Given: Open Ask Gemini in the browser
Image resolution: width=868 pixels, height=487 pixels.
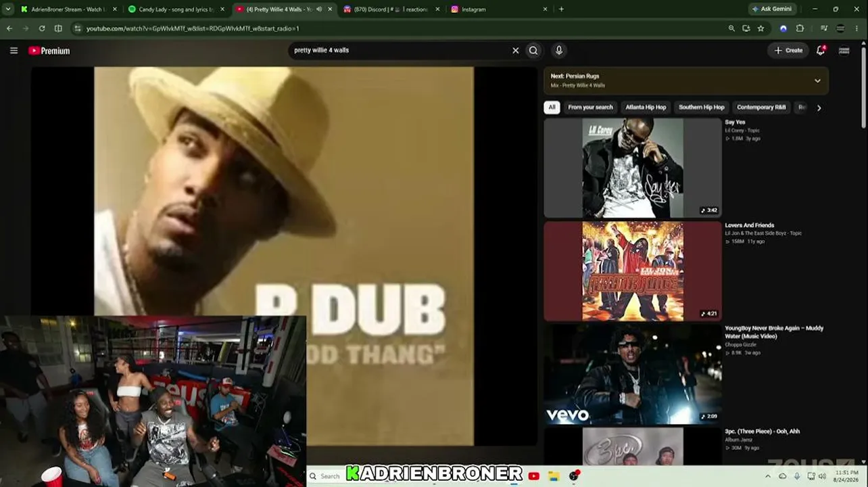Looking at the screenshot, I should tap(773, 9).
